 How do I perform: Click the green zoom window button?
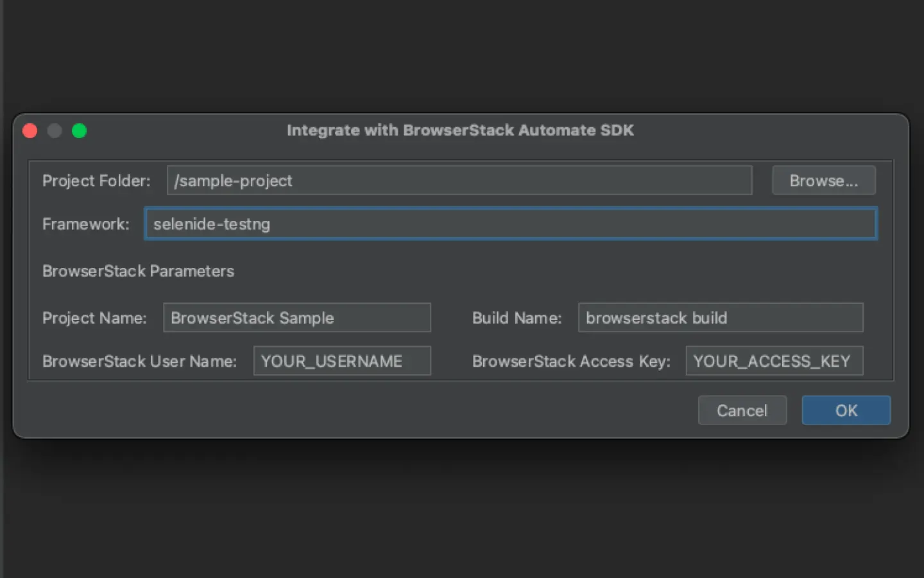point(80,131)
